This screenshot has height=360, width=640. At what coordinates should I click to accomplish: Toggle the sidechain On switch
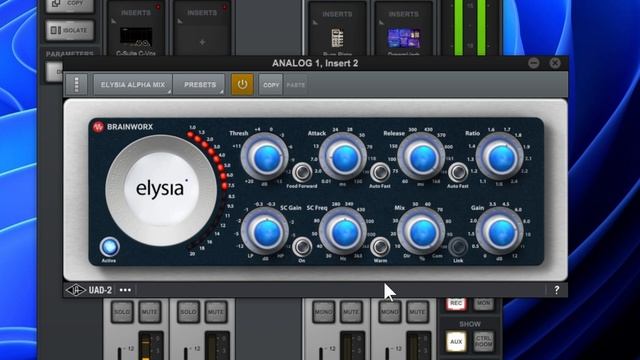point(302,247)
